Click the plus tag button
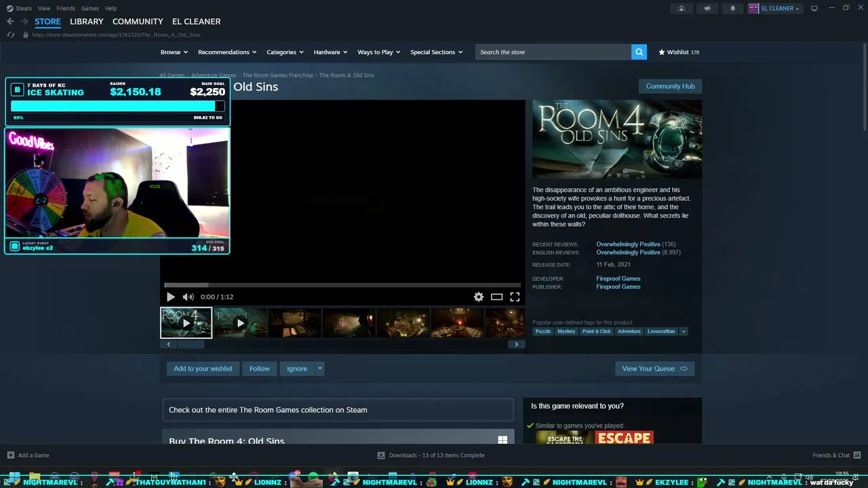The image size is (868, 488). click(684, 331)
